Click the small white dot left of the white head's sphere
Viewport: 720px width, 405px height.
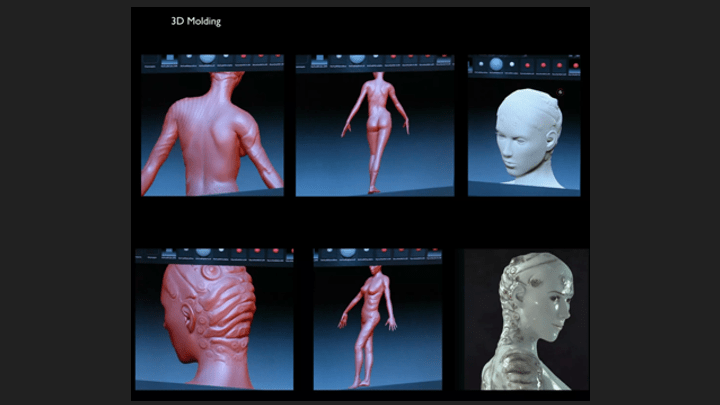[x=479, y=64]
